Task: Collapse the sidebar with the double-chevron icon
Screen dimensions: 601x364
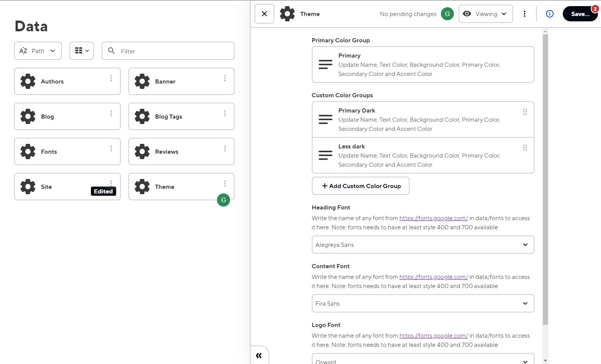Action: pyautogui.click(x=259, y=356)
